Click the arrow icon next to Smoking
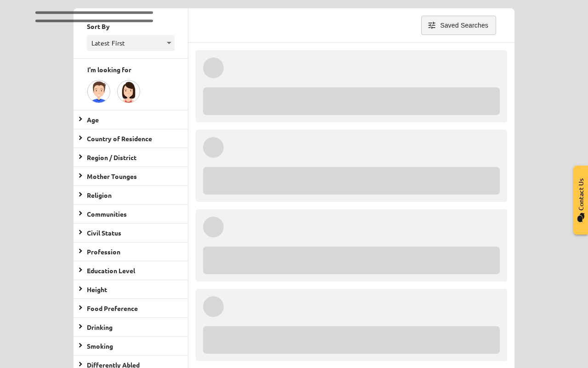The height and width of the screenshot is (368, 588). (x=80, y=345)
